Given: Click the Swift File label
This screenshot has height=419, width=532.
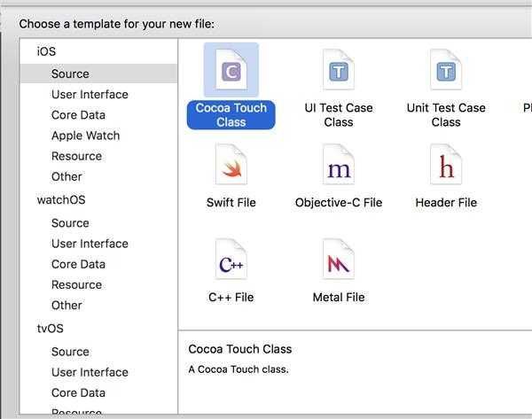Looking at the screenshot, I should pyautogui.click(x=231, y=203).
